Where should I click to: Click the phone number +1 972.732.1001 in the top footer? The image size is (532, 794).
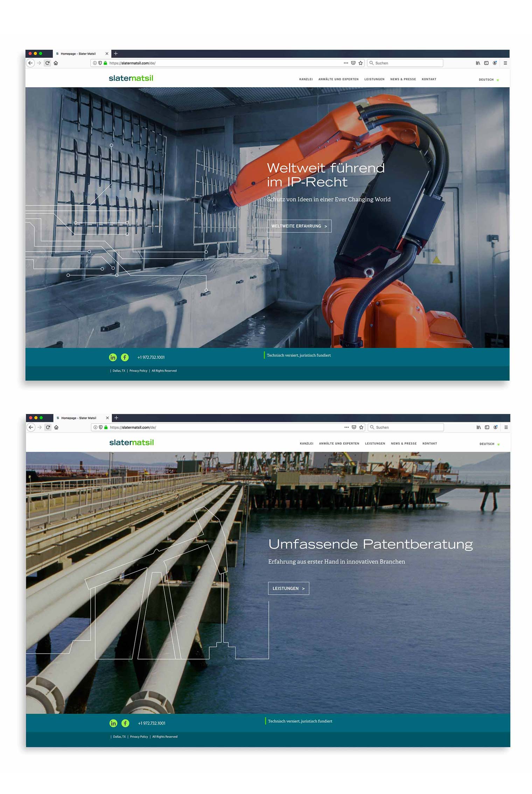point(151,357)
